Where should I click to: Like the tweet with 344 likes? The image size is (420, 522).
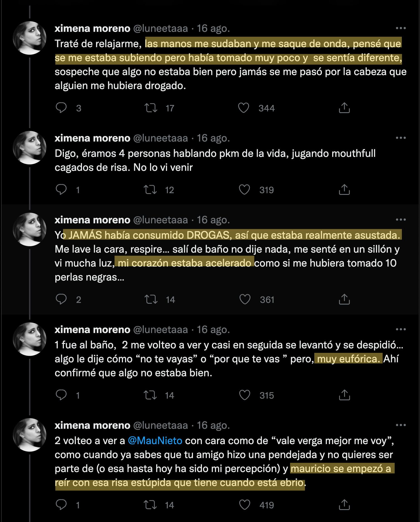(243, 108)
